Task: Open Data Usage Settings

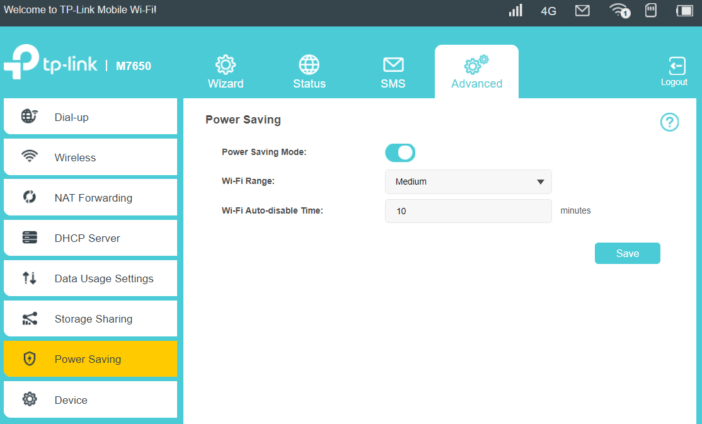Action: click(90, 278)
